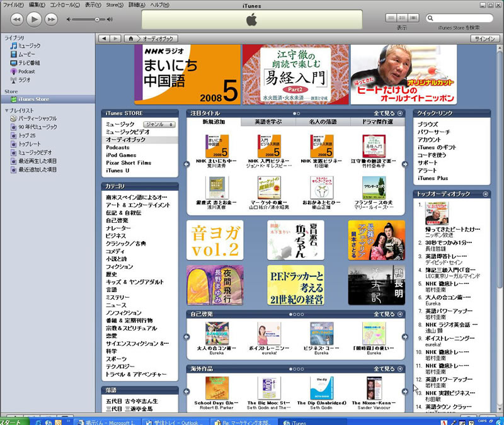Open the ラジオ library icon
The image size is (504, 425).
click(x=13, y=80)
